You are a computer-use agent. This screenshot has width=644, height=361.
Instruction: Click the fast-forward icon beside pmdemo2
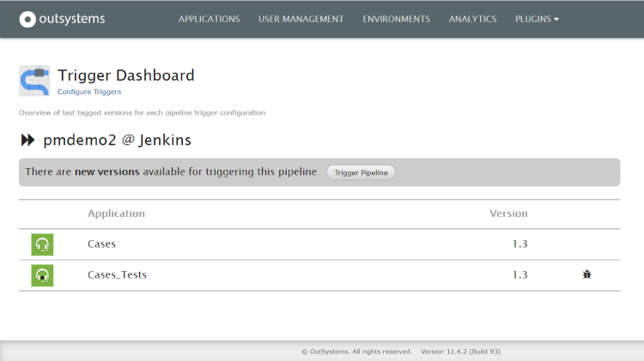[x=27, y=140]
